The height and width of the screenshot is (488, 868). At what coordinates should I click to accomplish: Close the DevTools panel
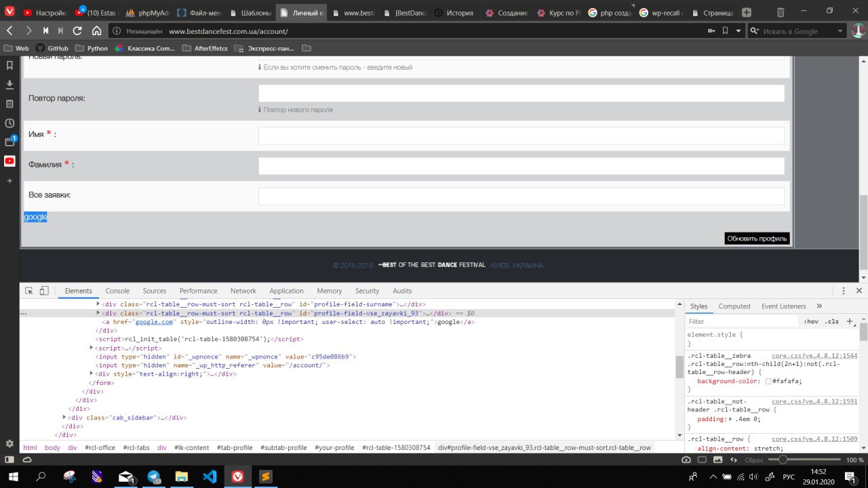point(859,291)
